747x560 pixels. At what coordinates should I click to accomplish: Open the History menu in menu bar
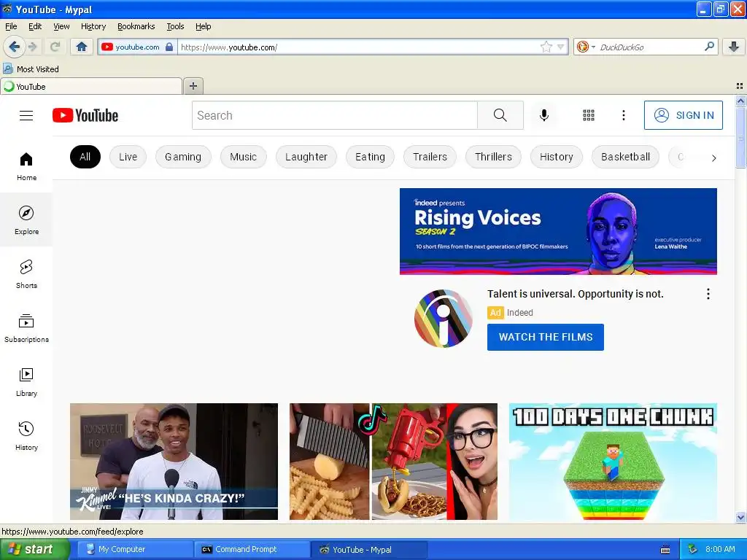[93, 26]
